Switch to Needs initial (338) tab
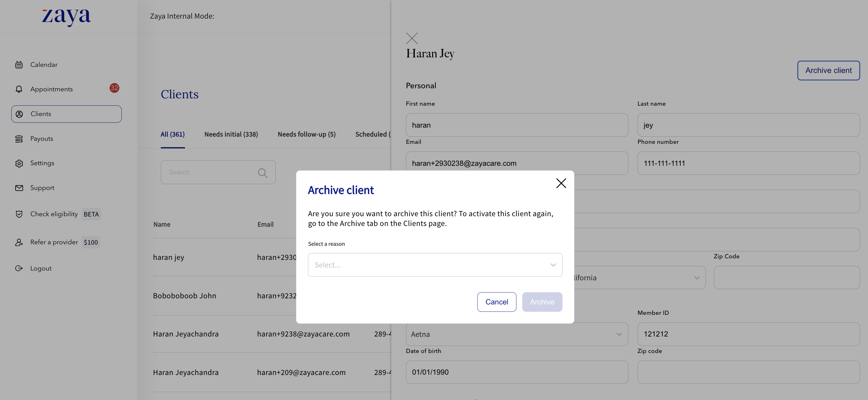 [231, 134]
